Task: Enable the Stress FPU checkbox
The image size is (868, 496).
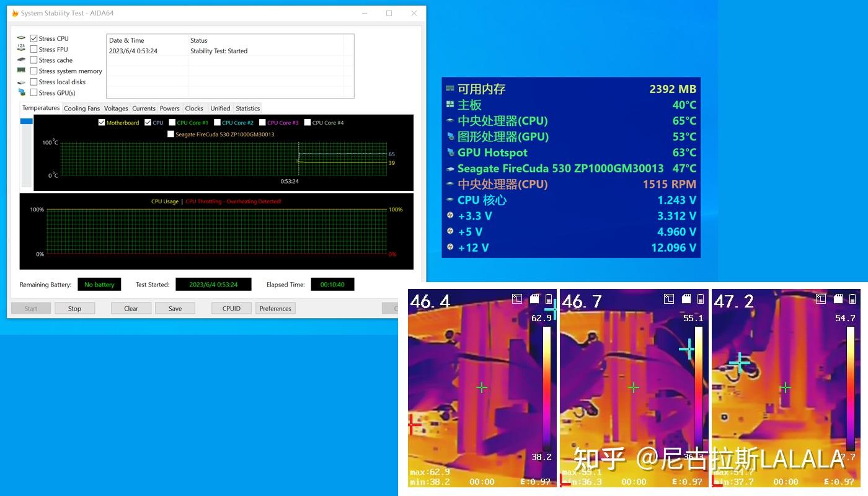Action: click(34, 50)
